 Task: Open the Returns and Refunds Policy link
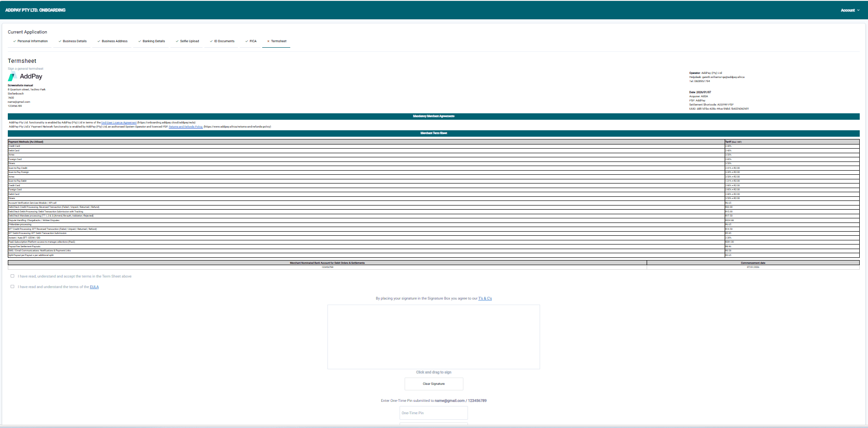coord(186,127)
